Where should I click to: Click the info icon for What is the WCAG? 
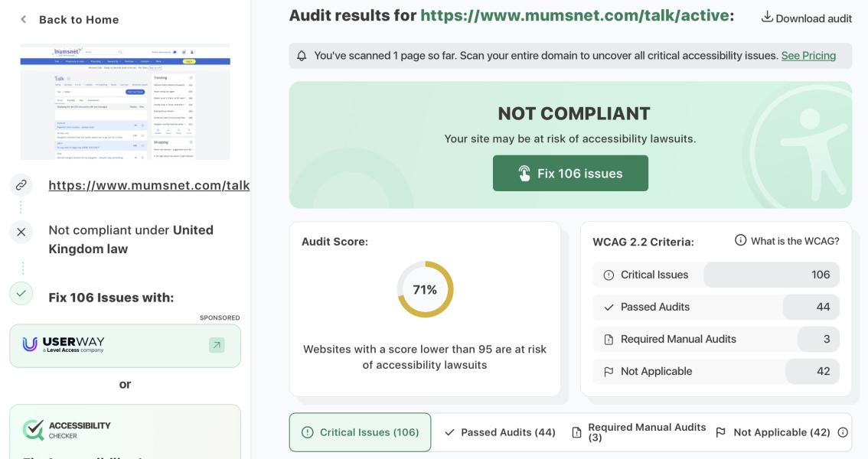click(739, 239)
